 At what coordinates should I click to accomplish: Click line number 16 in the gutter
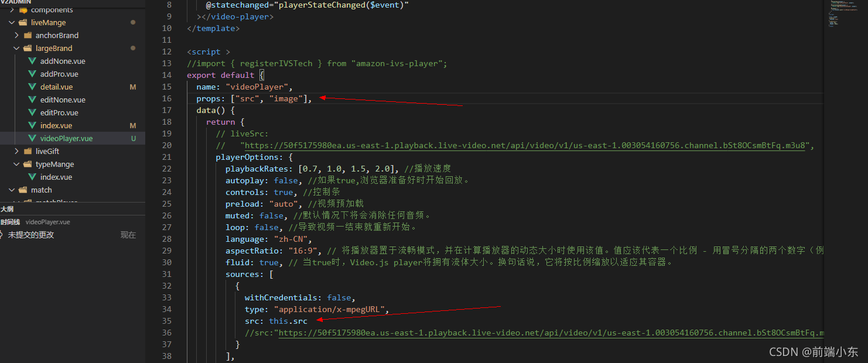pos(166,98)
